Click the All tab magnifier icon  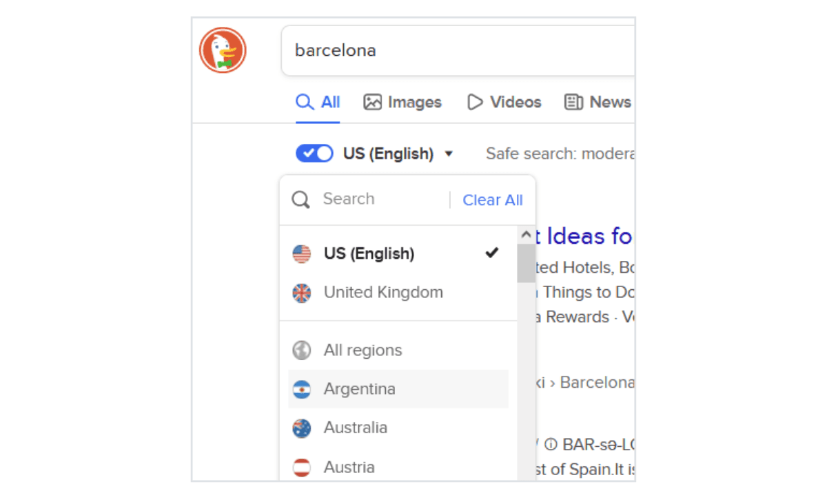pos(305,103)
